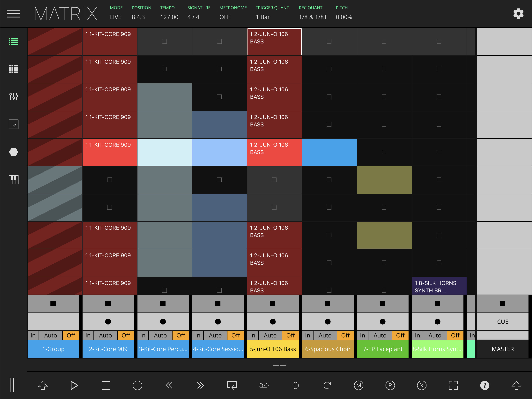This screenshot has width=532, height=399.
Task: Open the list view in the sidebar
Action: coord(13,41)
